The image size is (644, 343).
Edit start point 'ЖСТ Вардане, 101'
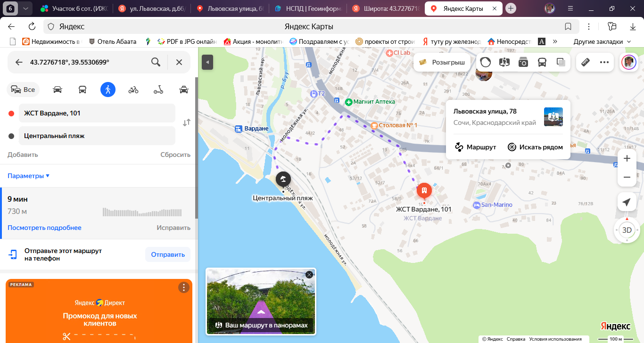(97, 113)
